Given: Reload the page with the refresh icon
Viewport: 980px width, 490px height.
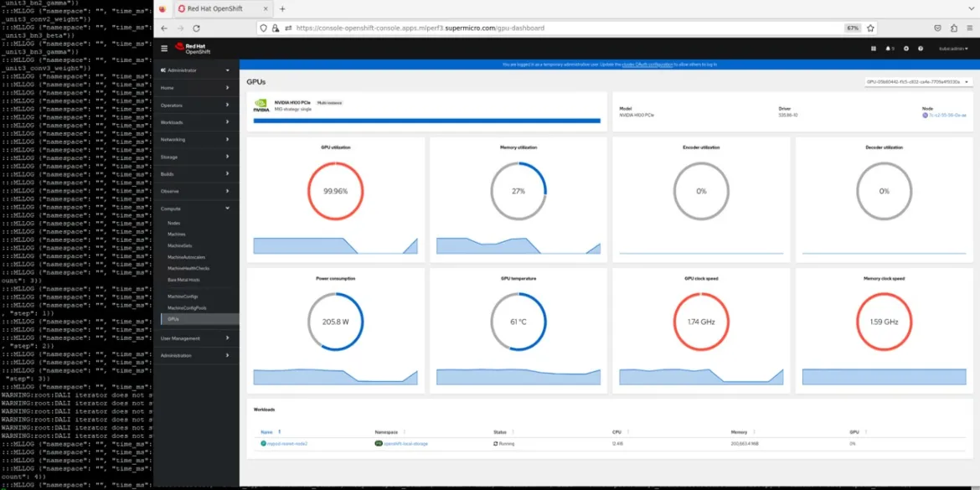Looking at the screenshot, I should [x=196, y=28].
